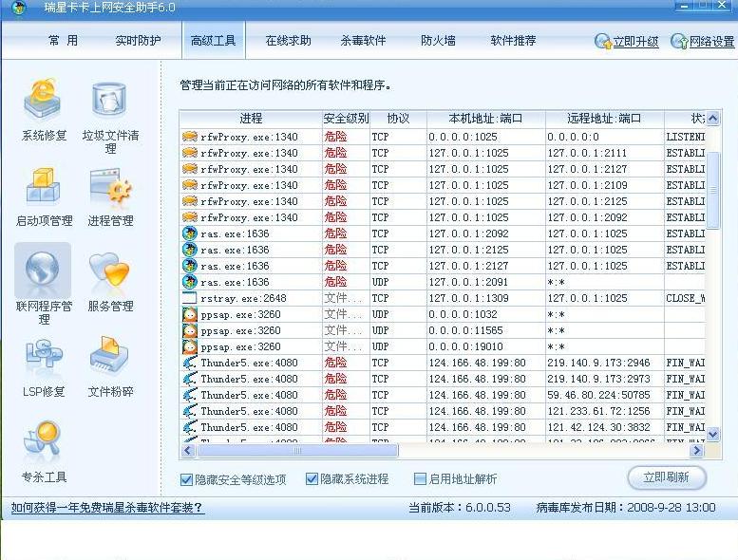The width and height of the screenshot is (738, 560).
Task: Open 启动项管理 startup manager
Action: 44,196
